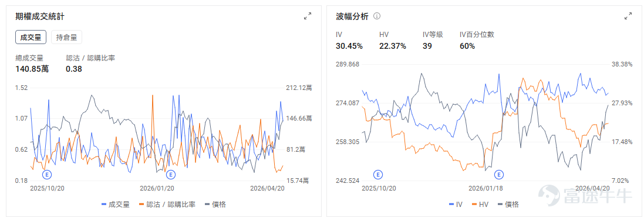The height and width of the screenshot is (217, 644).
Task: Click the 27.93% volatility axis label
Action: (x=622, y=103)
